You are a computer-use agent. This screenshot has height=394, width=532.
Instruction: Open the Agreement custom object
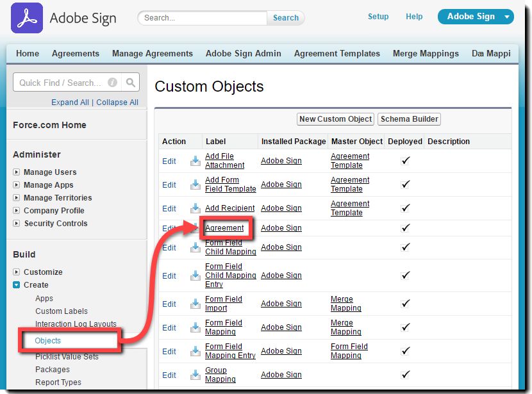point(224,228)
